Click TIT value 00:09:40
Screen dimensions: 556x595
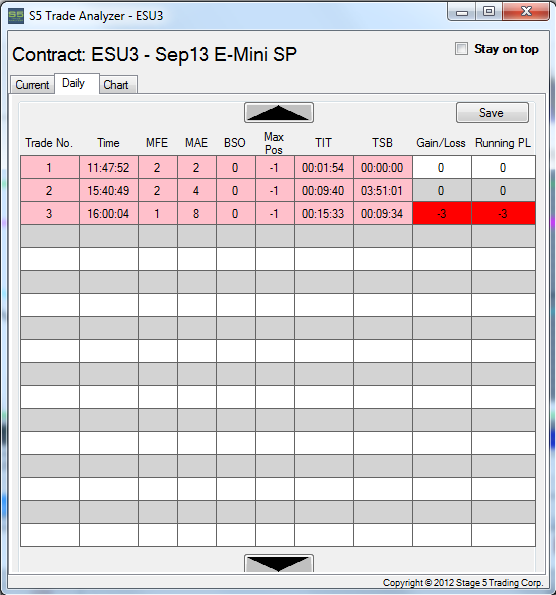pyautogui.click(x=324, y=190)
